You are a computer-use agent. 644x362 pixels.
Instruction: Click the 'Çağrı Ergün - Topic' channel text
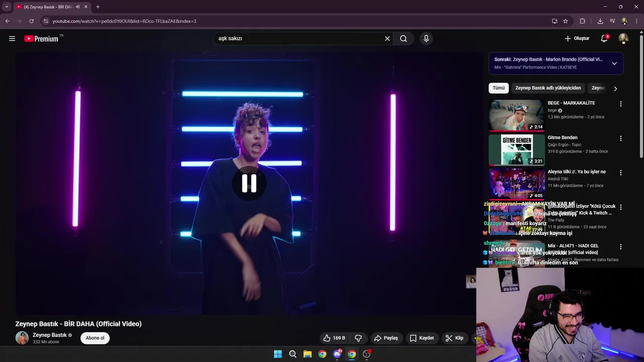(x=565, y=145)
